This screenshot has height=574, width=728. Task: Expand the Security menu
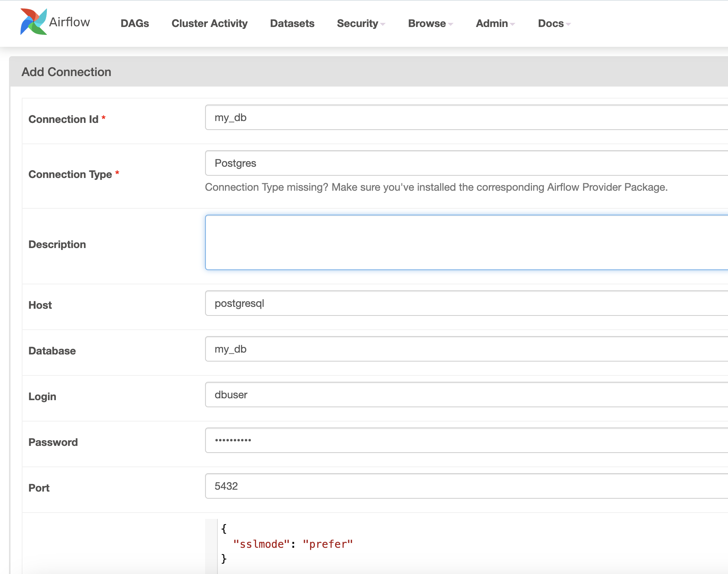point(361,23)
